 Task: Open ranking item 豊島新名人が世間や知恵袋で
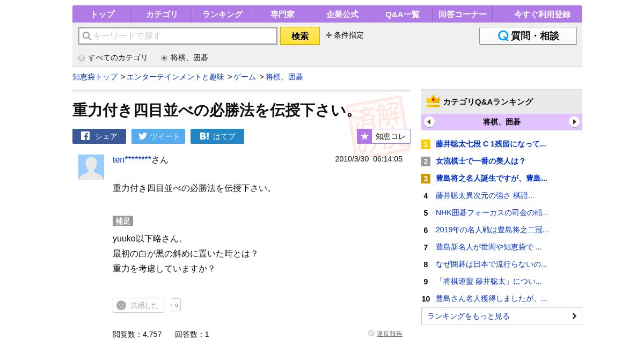point(489,247)
